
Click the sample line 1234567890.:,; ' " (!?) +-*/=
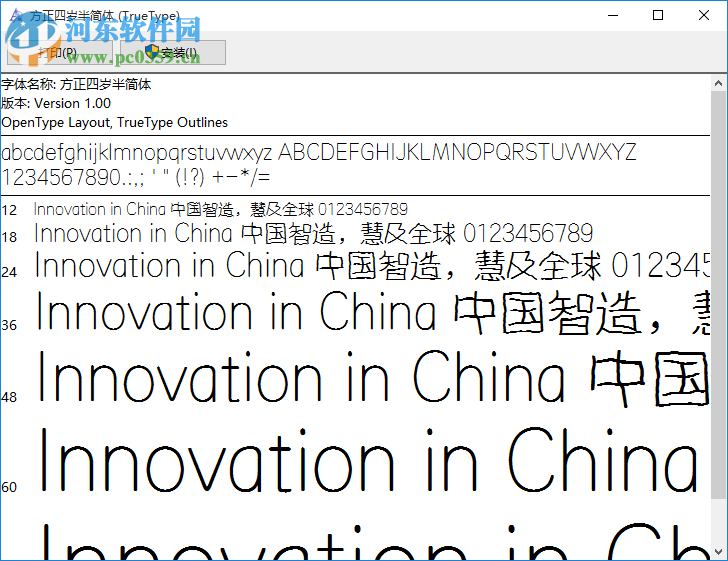point(136,177)
